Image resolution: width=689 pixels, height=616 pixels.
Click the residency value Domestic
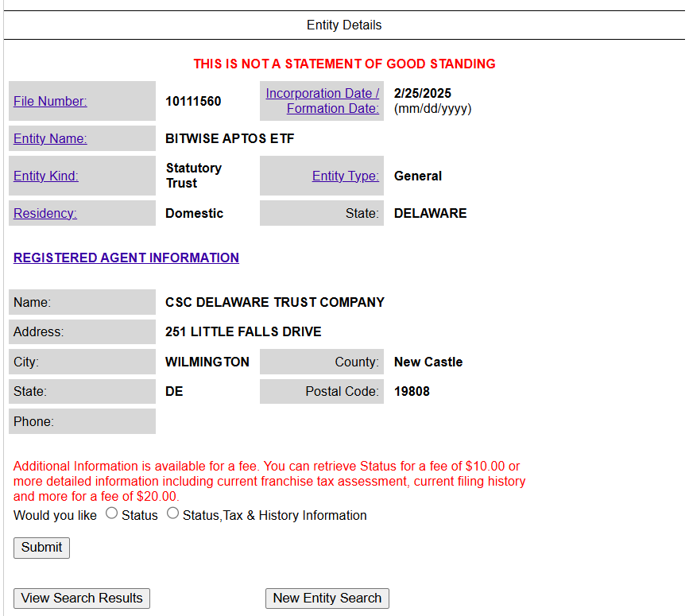point(194,213)
